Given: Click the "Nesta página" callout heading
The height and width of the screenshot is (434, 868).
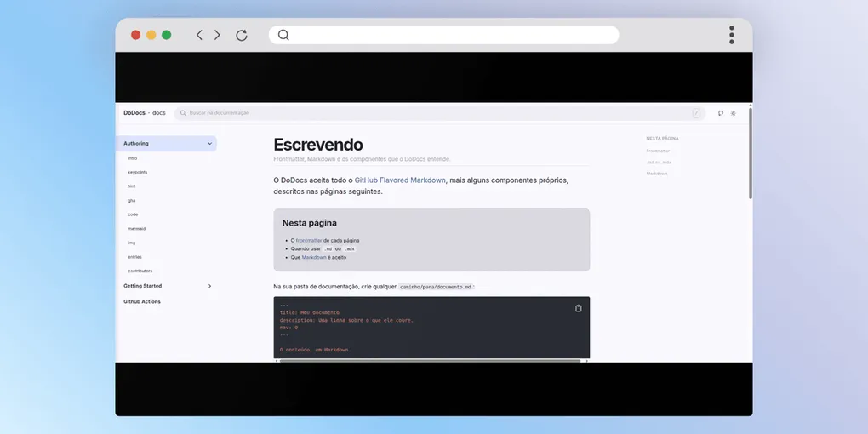Looking at the screenshot, I should [310, 223].
